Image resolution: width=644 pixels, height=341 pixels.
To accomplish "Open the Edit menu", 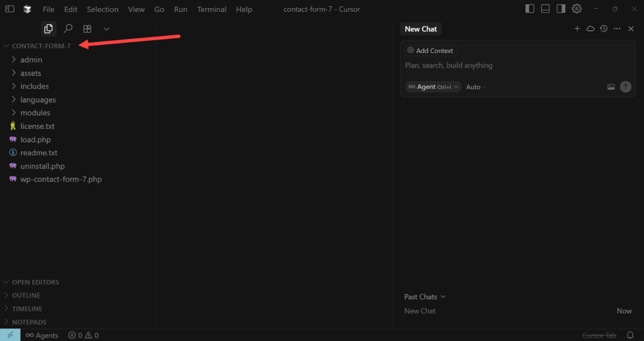I will pos(70,9).
